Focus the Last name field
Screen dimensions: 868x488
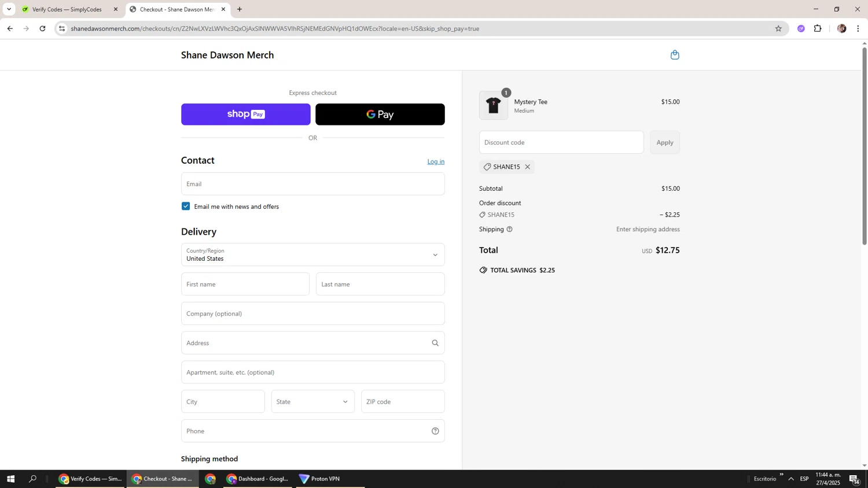coord(380,284)
